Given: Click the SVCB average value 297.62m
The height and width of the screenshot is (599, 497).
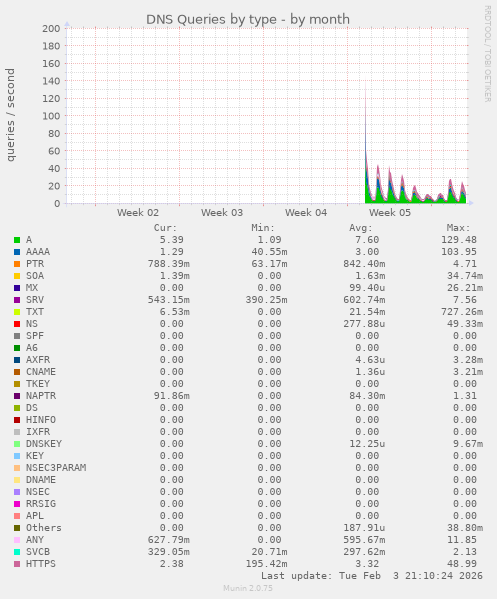Looking at the screenshot, I should (364, 552).
